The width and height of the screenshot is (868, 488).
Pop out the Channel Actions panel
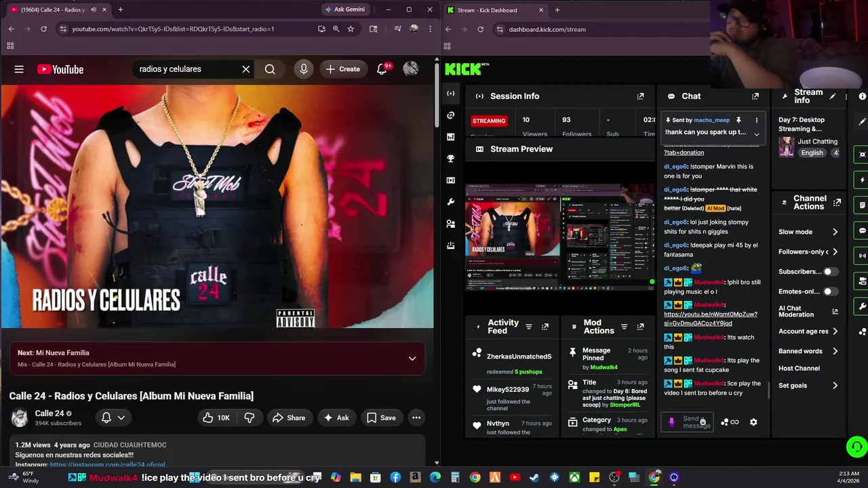837,203
